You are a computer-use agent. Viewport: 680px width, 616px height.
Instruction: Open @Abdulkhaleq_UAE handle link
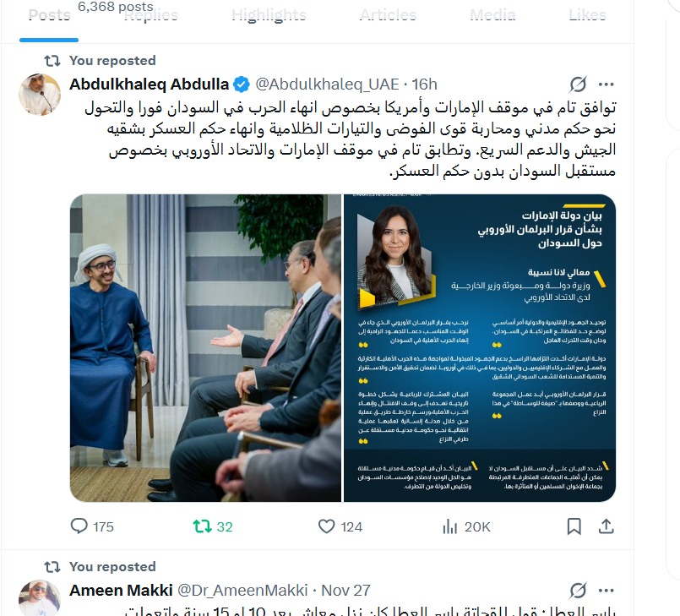coord(327,84)
